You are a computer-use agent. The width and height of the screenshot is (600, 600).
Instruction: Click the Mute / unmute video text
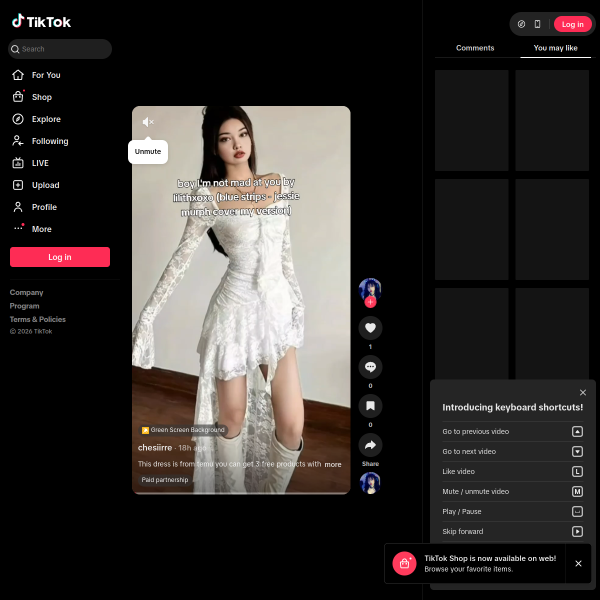475,491
